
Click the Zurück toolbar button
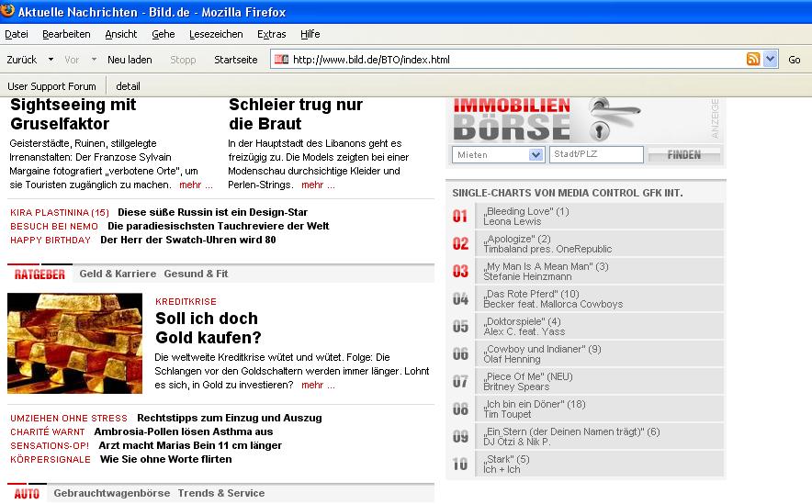tap(22, 60)
